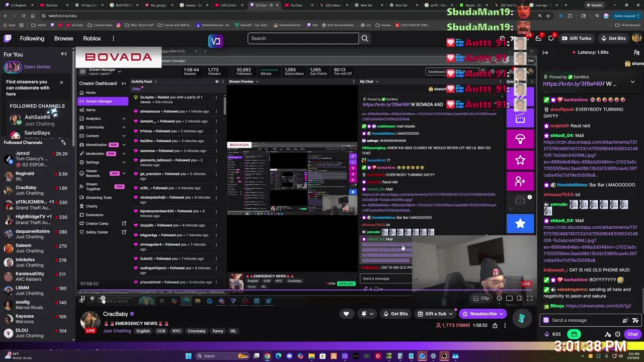
Task: Expand the pinned message chevron
Action: 632,81
